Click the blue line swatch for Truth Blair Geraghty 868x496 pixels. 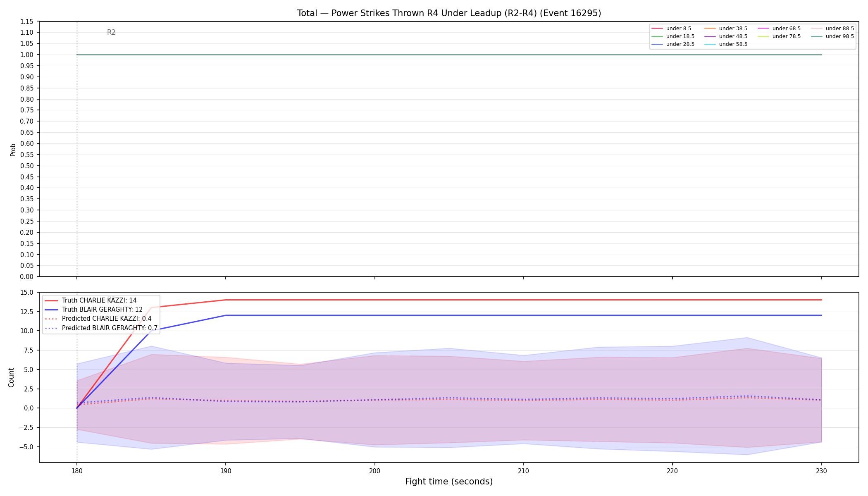click(51, 310)
